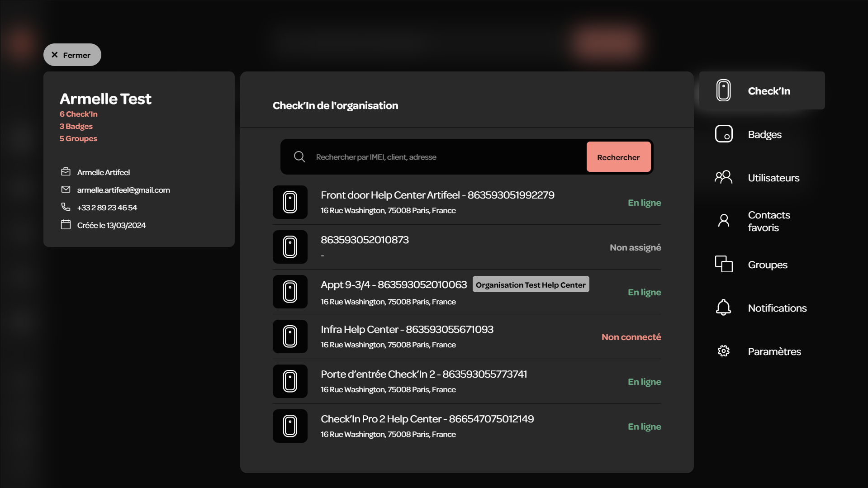Viewport: 868px width, 488px height.
Task: Close the panel with Fermer button
Action: [72, 55]
